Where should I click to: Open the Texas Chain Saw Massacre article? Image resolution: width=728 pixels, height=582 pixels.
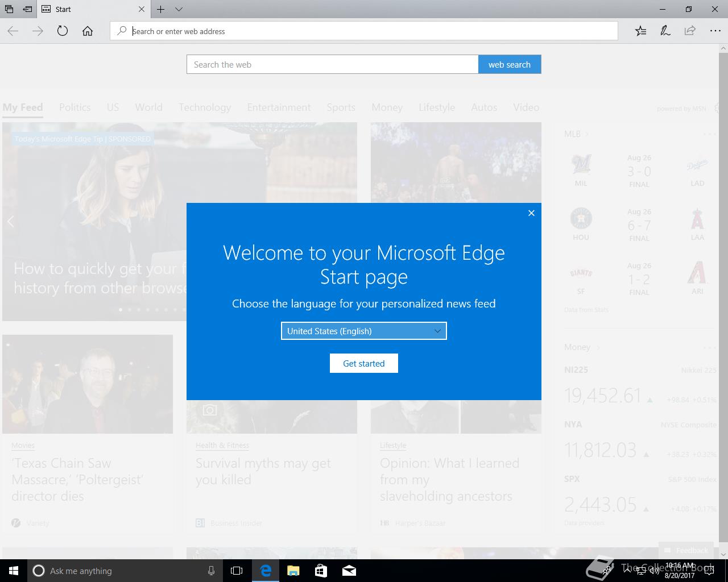point(77,480)
